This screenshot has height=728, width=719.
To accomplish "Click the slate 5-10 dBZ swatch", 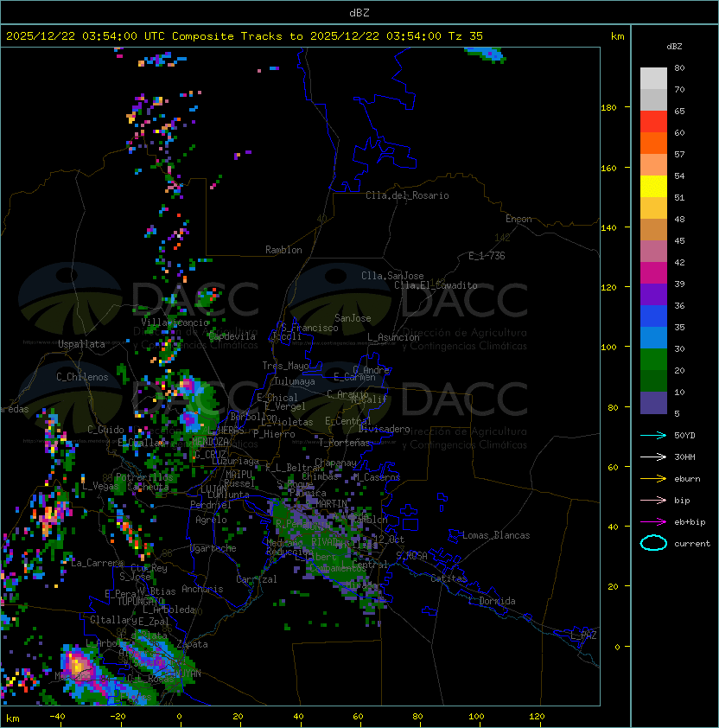I will (653, 403).
